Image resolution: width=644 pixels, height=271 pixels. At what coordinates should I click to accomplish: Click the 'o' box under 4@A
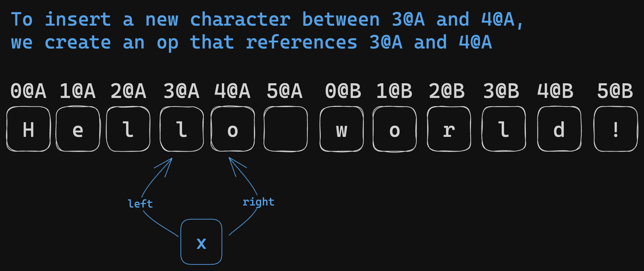(x=232, y=129)
